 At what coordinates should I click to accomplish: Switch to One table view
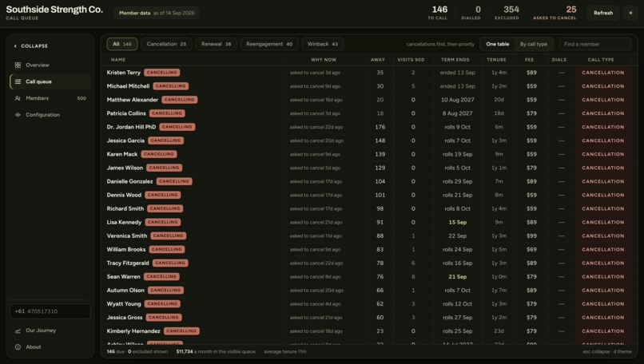coord(497,44)
